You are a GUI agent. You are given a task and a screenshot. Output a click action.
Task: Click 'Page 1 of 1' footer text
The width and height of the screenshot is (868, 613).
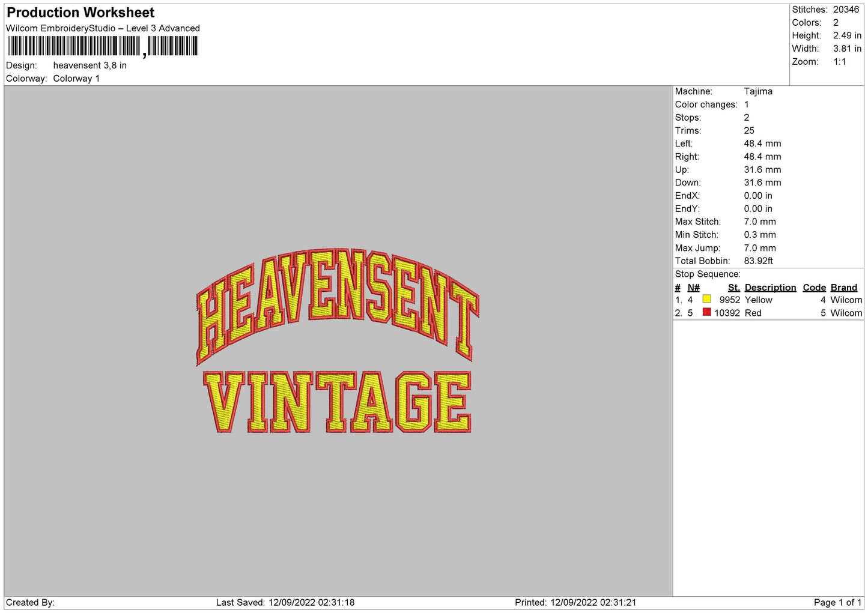[x=838, y=603]
